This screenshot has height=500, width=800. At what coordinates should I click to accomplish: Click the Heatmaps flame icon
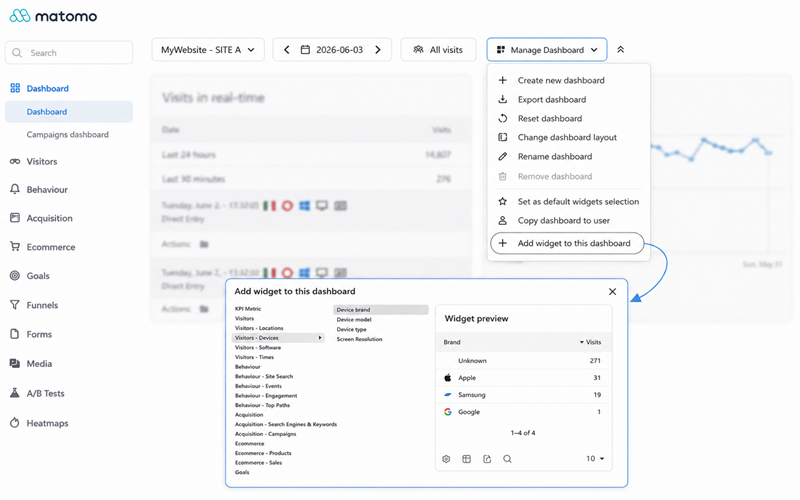click(x=15, y=422)
